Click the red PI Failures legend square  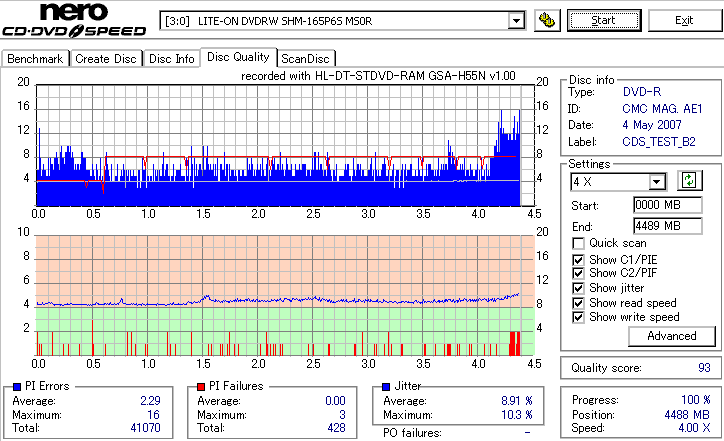click(x=201, y=387)
